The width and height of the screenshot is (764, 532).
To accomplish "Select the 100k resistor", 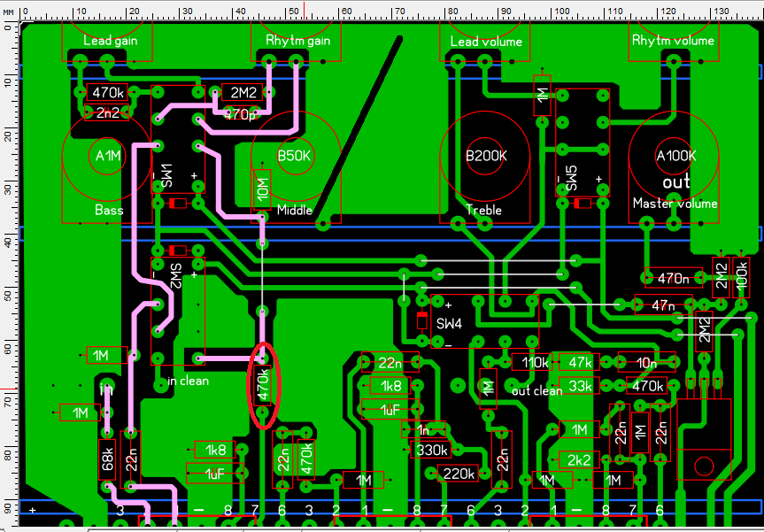I will [741, 277].
